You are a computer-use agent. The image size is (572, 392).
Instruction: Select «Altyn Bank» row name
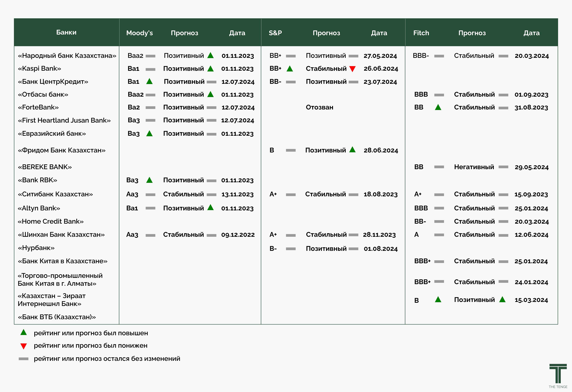pyautogui.click(x=39, y=208)
